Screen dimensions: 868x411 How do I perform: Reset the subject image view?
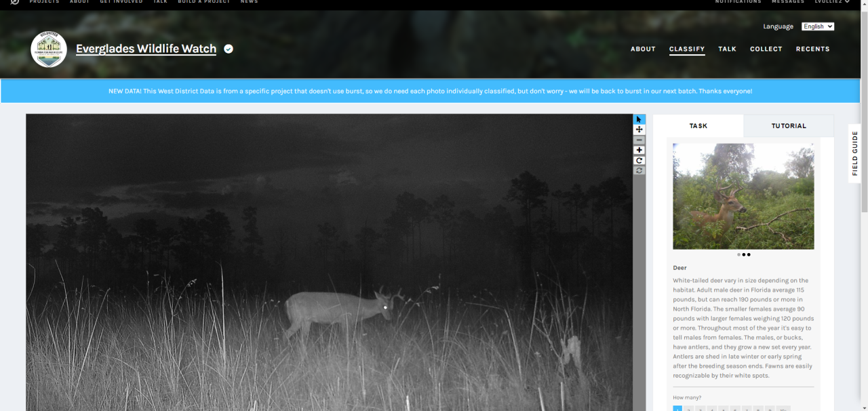639,170
